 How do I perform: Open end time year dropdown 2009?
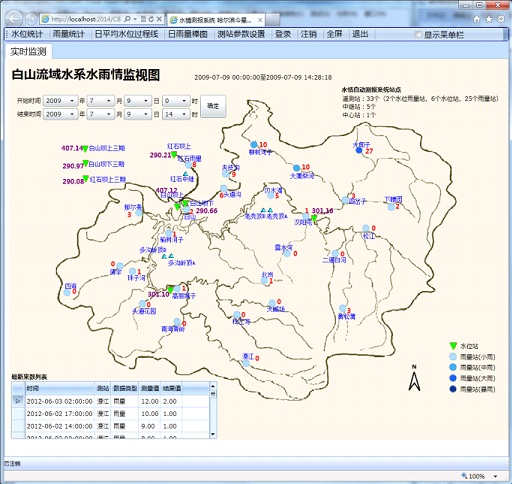(x=60, y=114)
